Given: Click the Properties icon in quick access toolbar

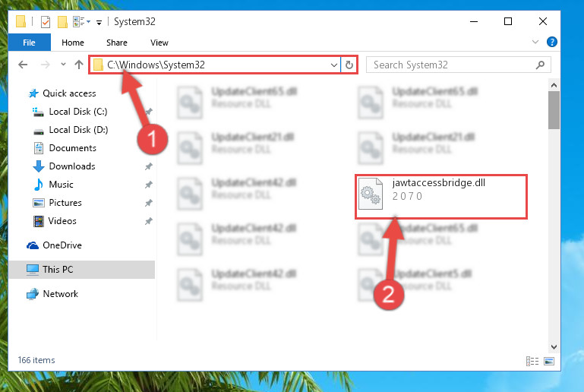Looking at the screenshot, I should pos(46,22).
